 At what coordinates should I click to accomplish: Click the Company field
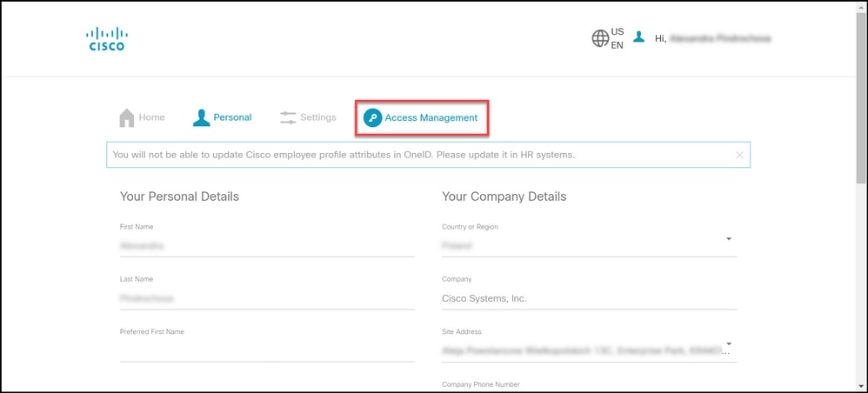pyautogui.click(x=589, y=298)
